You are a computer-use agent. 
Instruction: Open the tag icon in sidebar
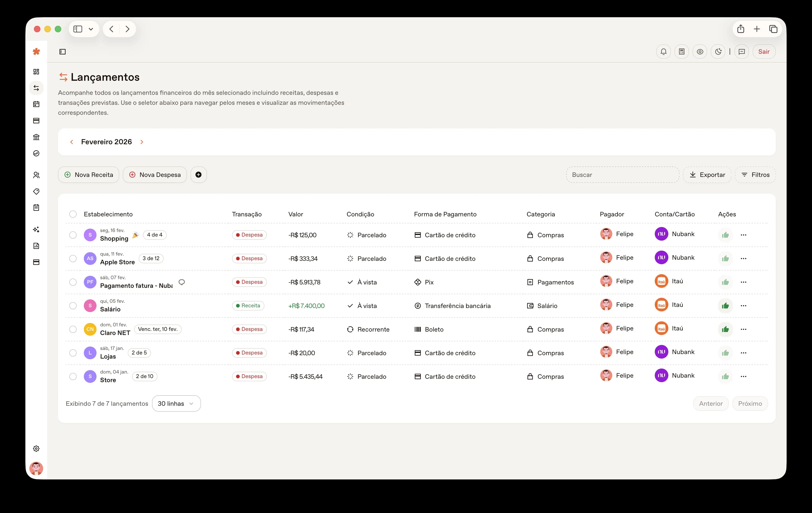coord(36,191)
